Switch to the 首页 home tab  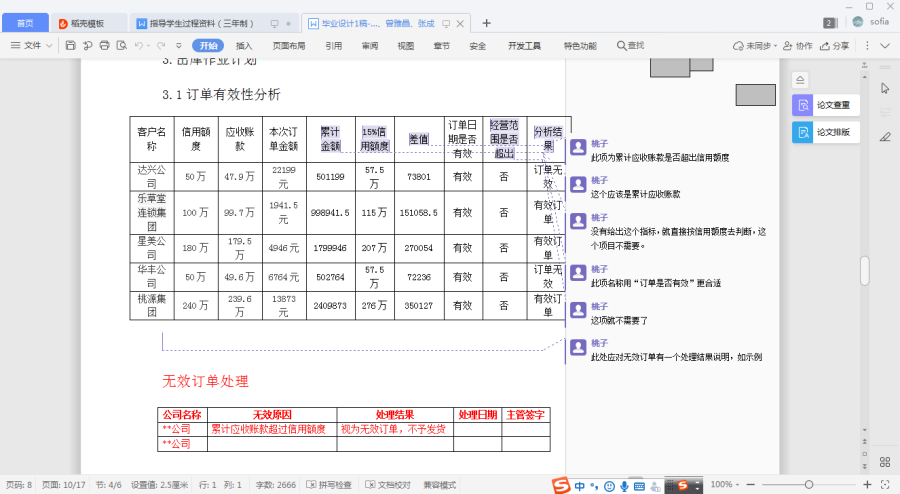pyautogui.click(x=25, y=23)
